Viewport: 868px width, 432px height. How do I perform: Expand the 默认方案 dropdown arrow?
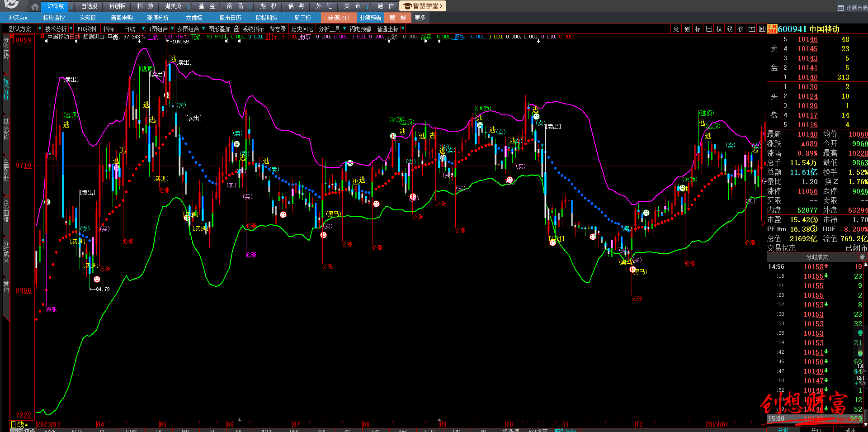tap(39, 28)
